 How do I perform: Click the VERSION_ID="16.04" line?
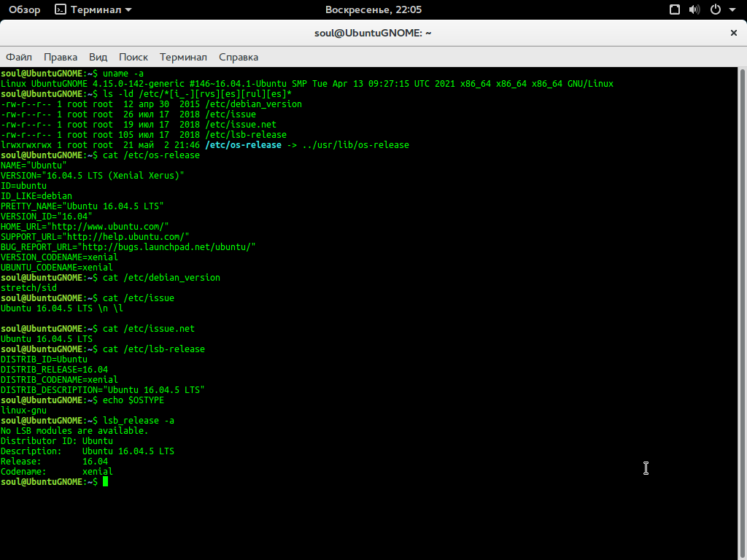(x=47, y=217)
